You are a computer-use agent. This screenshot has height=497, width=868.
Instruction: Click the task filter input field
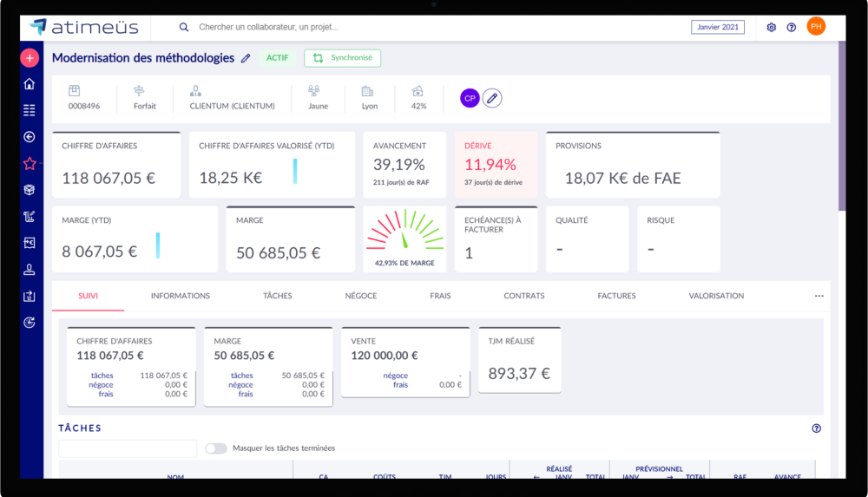click(x=128, y=448)
